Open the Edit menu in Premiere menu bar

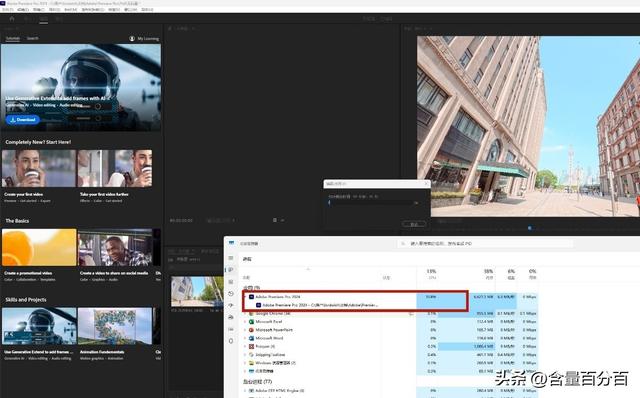pos(23,9)
